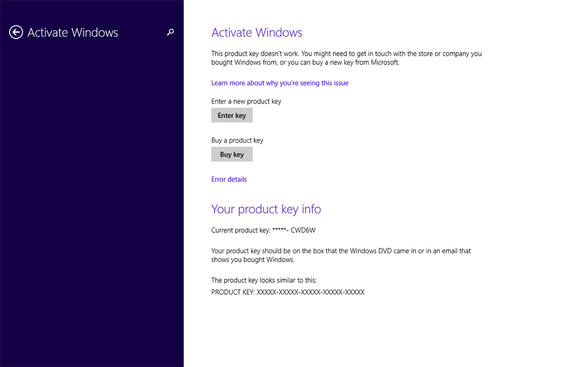
Task: Click the 'Your product key info' heading
Action: coord(266,209)
